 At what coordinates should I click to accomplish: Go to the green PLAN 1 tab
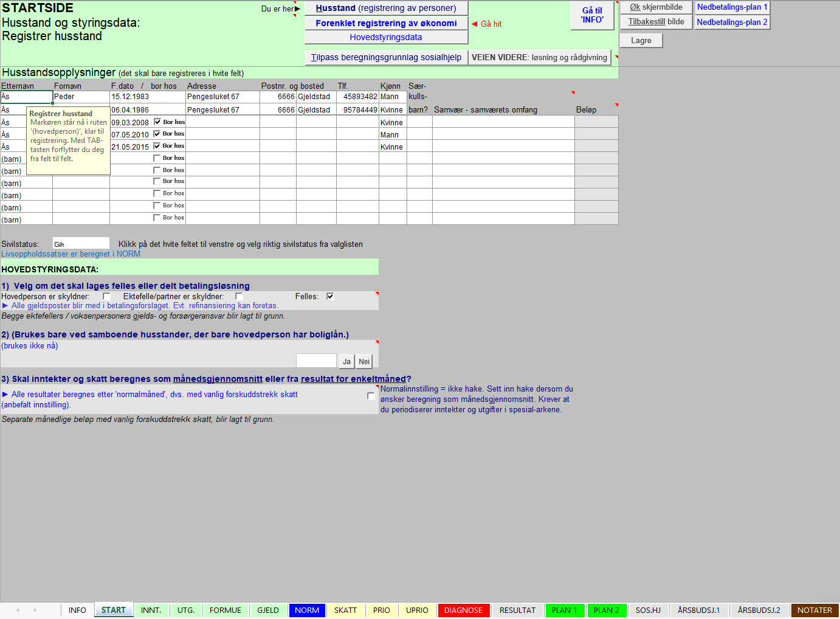[x=565, y=610]
